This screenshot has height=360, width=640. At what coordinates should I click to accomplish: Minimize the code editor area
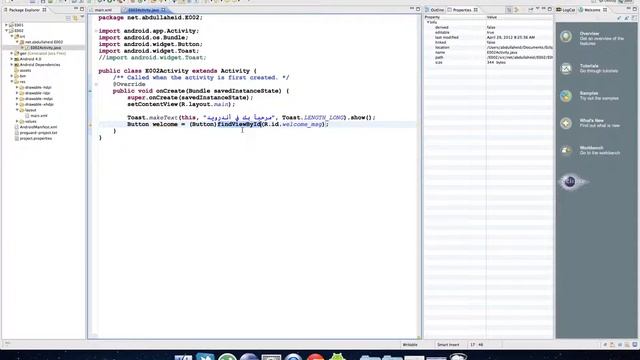point(412,9)
